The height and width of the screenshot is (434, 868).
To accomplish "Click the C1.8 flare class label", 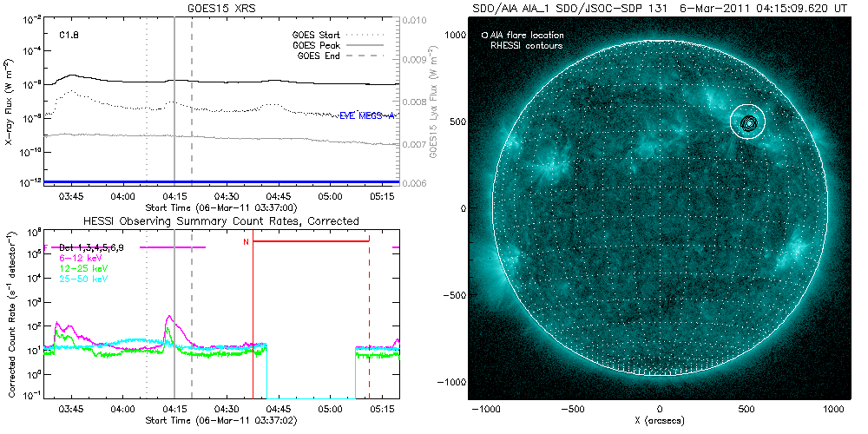I will click(70, 36).
